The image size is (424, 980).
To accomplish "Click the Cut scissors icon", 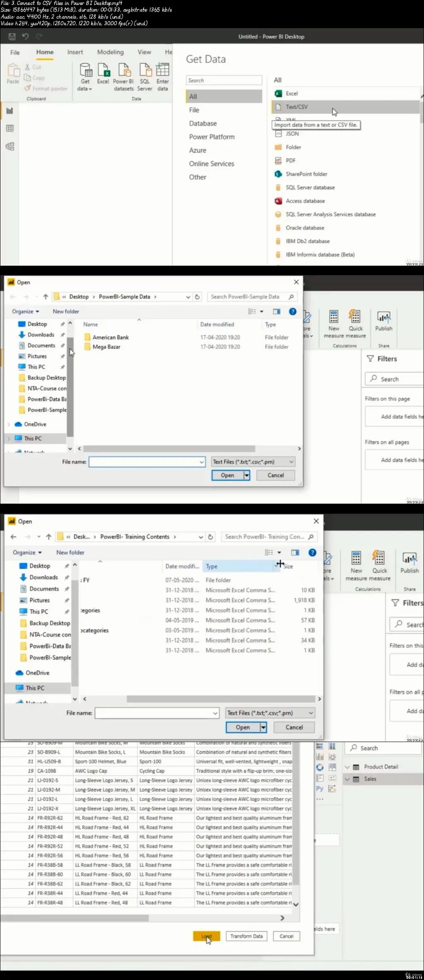I will tap(27, 67).
